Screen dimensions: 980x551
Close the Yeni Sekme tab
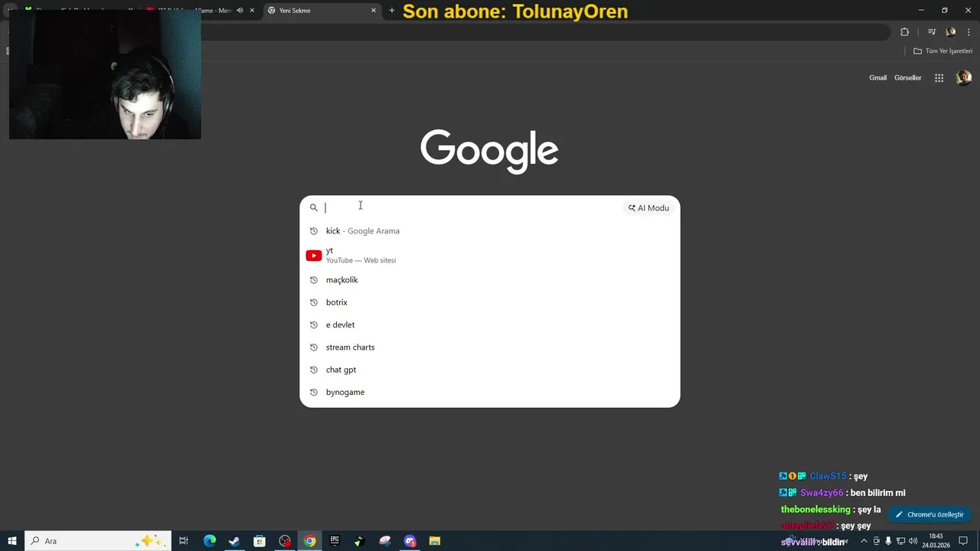click(374, 11)
